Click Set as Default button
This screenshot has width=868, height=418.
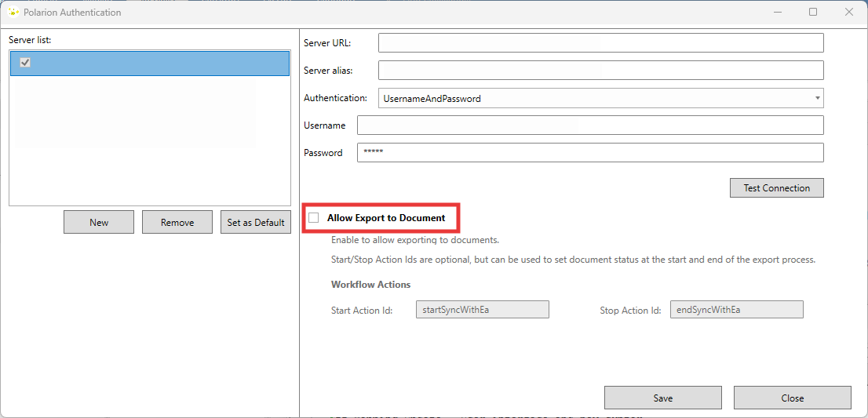(x=256, y=222)
